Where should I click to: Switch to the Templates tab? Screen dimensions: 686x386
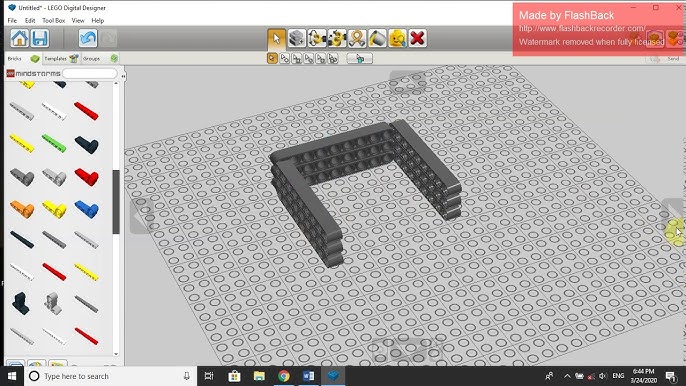point(61,58)
